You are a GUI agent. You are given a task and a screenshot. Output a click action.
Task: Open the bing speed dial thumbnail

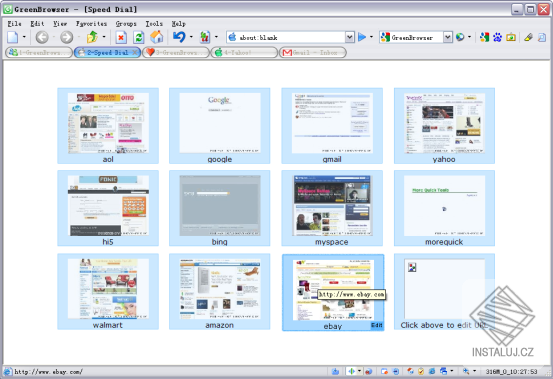[220, 206]
